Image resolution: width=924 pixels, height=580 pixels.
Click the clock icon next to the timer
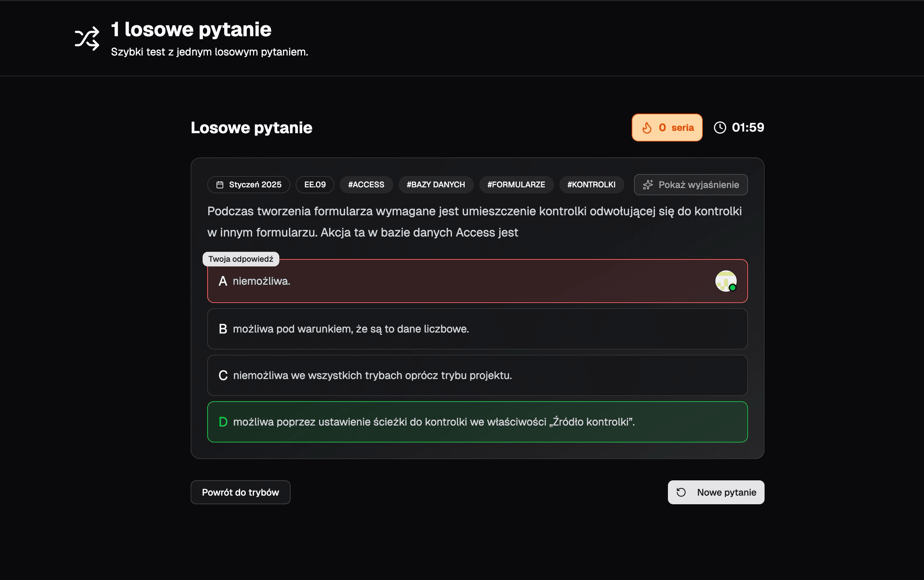pos(720,128)
